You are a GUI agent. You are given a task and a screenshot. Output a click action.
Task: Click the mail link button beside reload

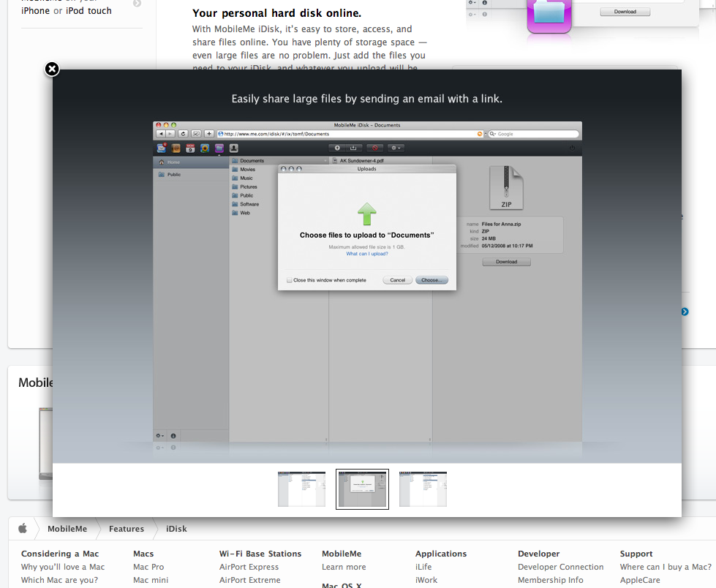[196, 134]
